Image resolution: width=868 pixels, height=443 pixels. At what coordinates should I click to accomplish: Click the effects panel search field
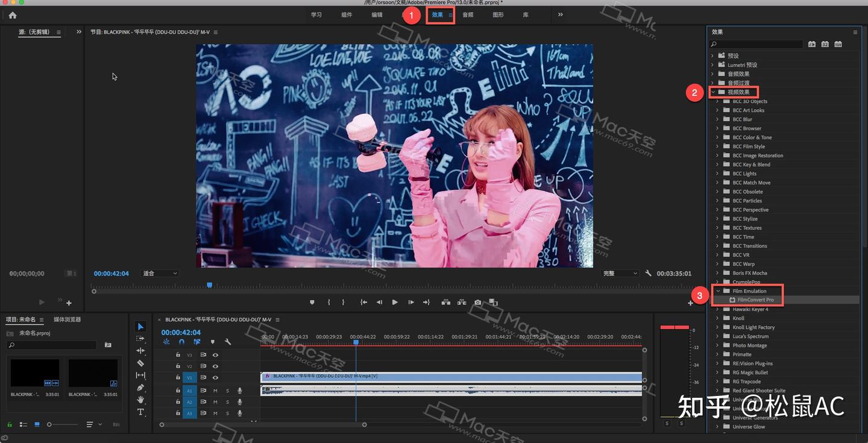pyautogui.click(x=756, y=44)
